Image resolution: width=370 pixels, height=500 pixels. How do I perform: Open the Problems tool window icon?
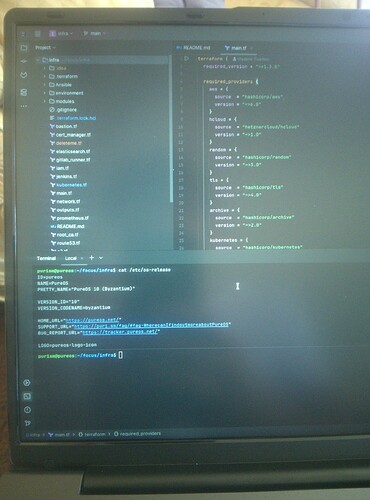coord(27,410)
